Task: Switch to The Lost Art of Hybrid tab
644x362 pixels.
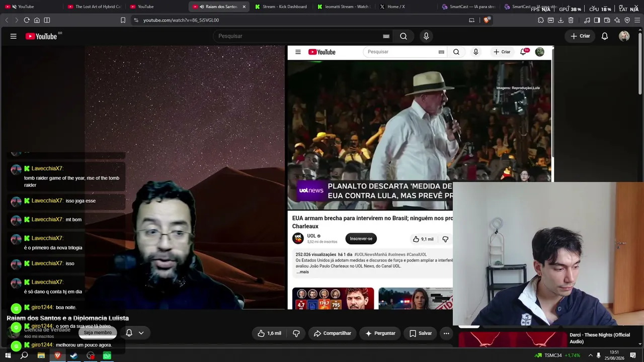Action: 94,7
